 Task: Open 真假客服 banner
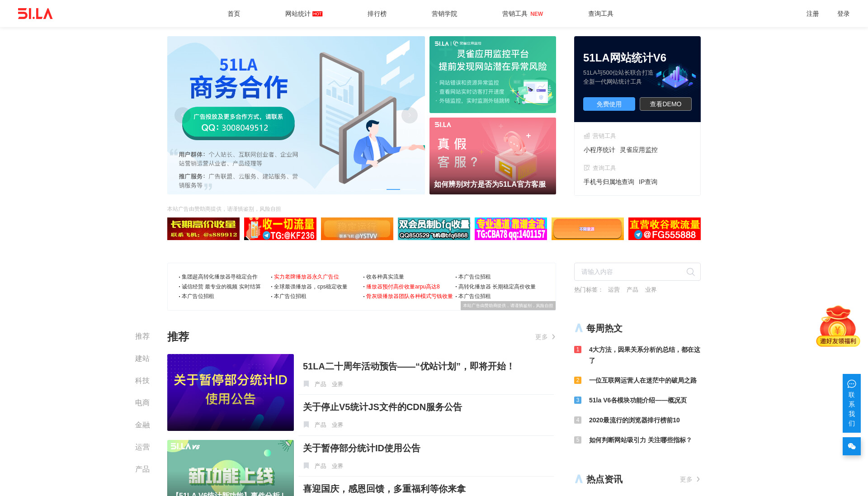[x=493, y=156]
